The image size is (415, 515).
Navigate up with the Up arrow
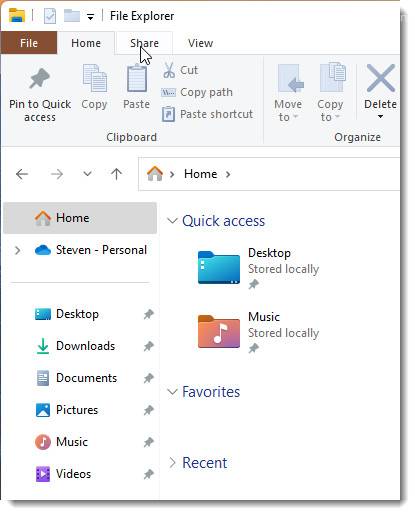point(116,174)
